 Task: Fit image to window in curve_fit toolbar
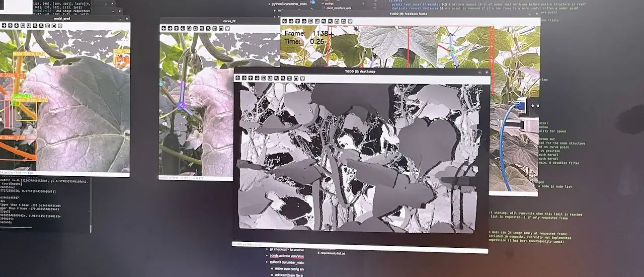[x=195, y=28]
